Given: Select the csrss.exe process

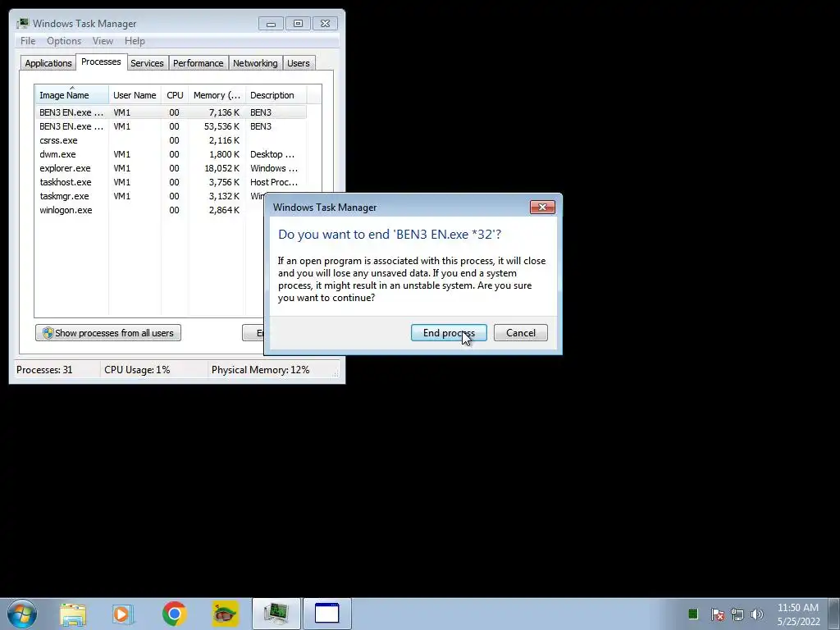Looking at the screenshot, I should pyautogui.click(x=171, y=140).
